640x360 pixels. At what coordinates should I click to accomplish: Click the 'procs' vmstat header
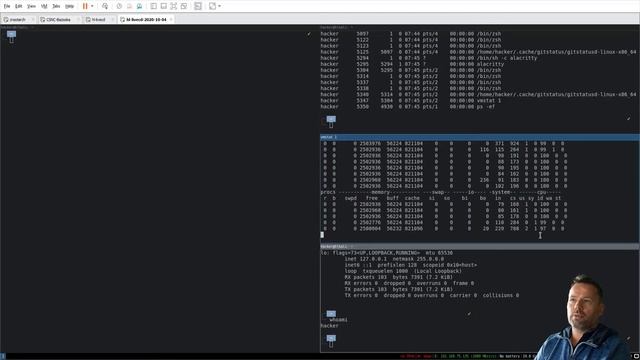point(328,192)
